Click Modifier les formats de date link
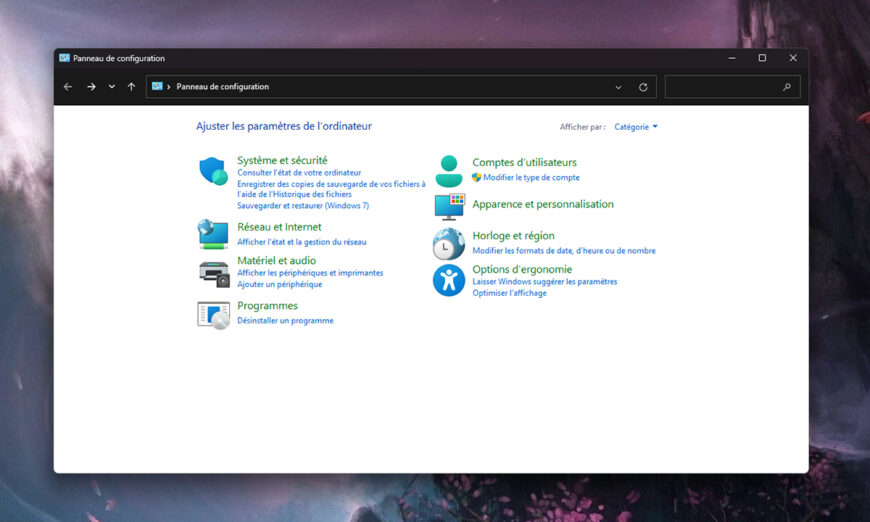This screenshot has width=870, height=522. (x=564, y=251)
